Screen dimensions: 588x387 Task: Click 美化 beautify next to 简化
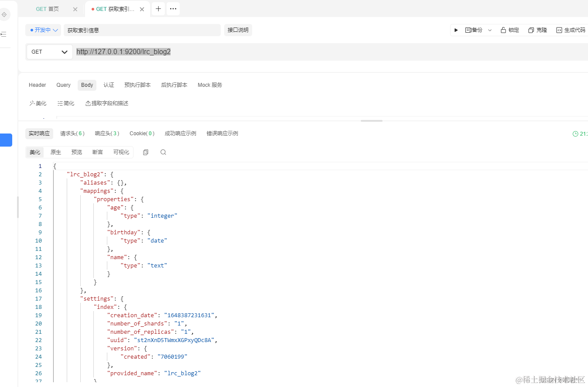click(x=38, y=103)
